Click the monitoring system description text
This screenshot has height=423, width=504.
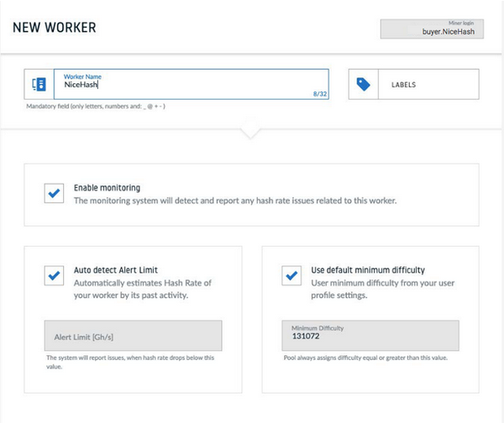235,201
